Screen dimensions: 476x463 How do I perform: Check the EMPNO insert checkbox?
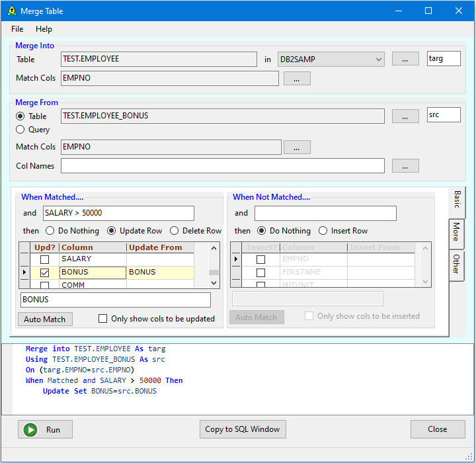(x=260, y=259)
